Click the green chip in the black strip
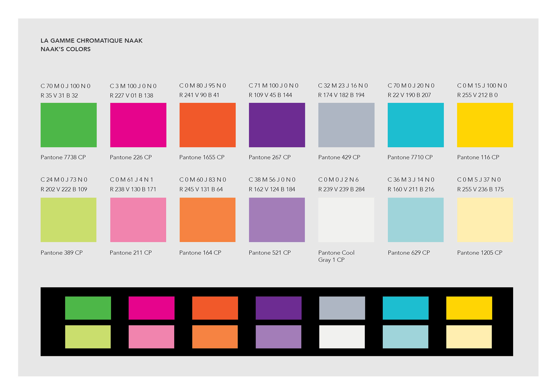 pos(88,308)
